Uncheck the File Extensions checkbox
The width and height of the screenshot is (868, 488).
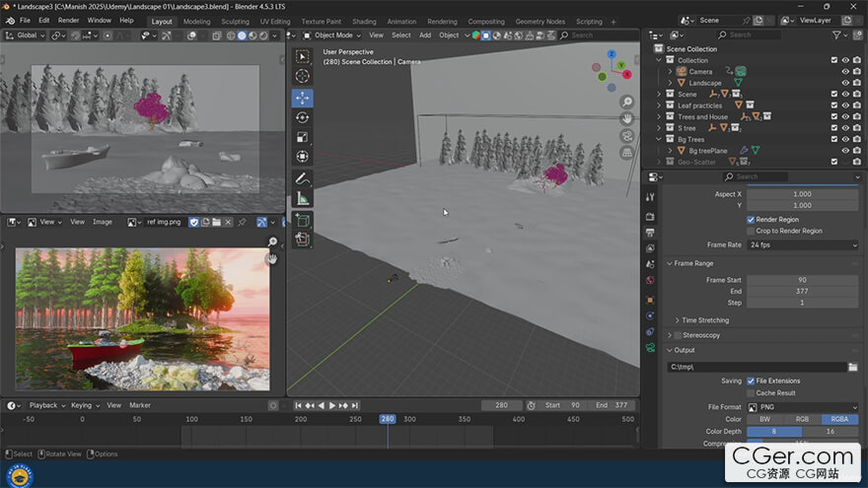point(751,381)
